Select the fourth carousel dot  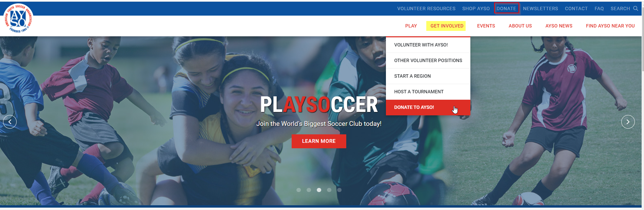[329, 190]
